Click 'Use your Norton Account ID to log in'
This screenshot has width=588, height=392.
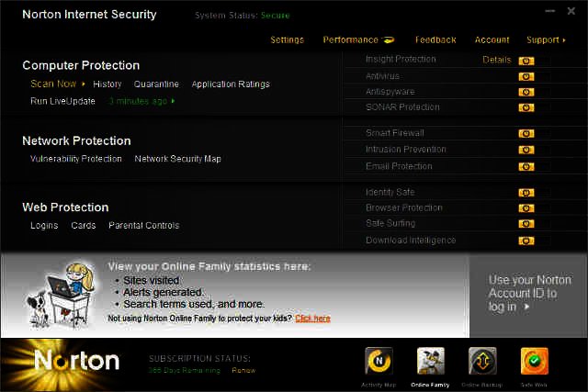pos(529,293)
